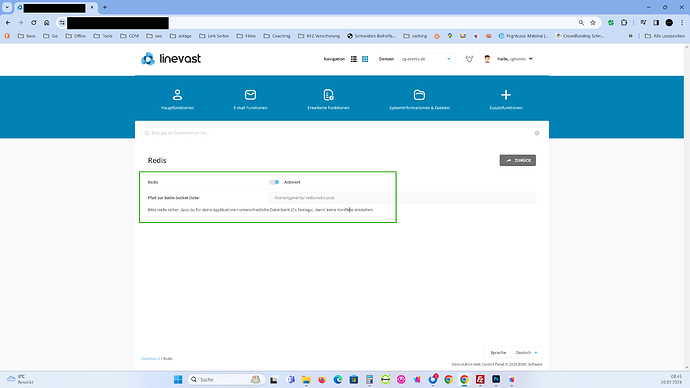Expand the Sprache Deutsch language dropdown

pos(526,352)
